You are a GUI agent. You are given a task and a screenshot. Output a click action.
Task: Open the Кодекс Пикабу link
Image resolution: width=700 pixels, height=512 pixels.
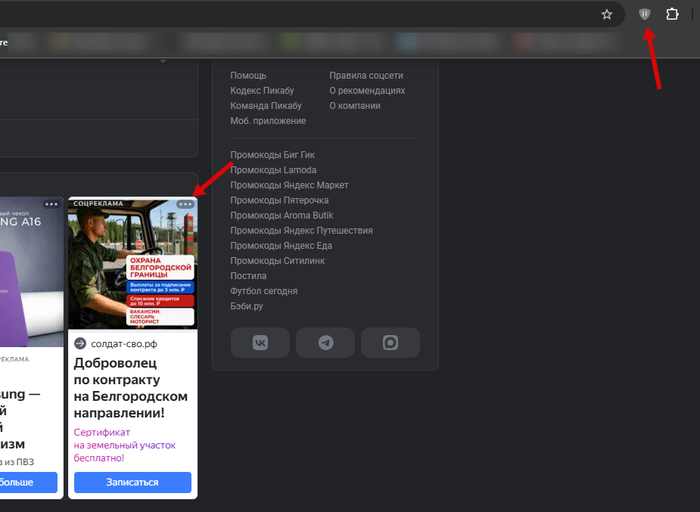262,91
